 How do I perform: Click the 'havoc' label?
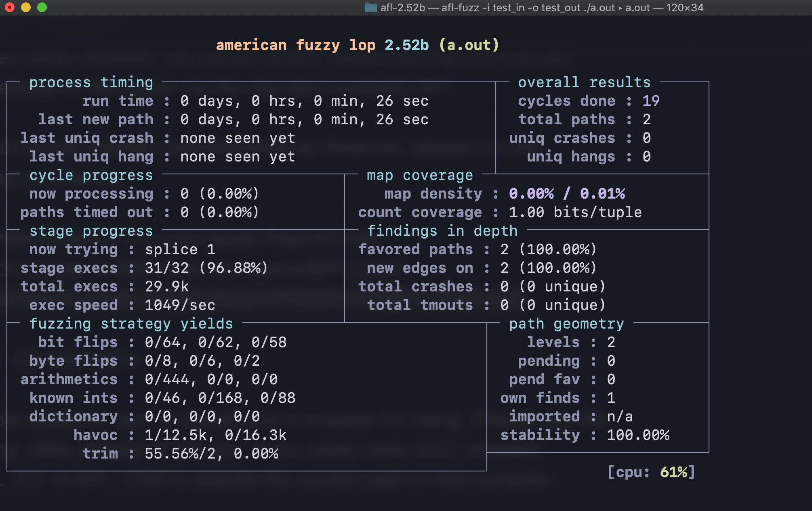[x=96, y=435]
